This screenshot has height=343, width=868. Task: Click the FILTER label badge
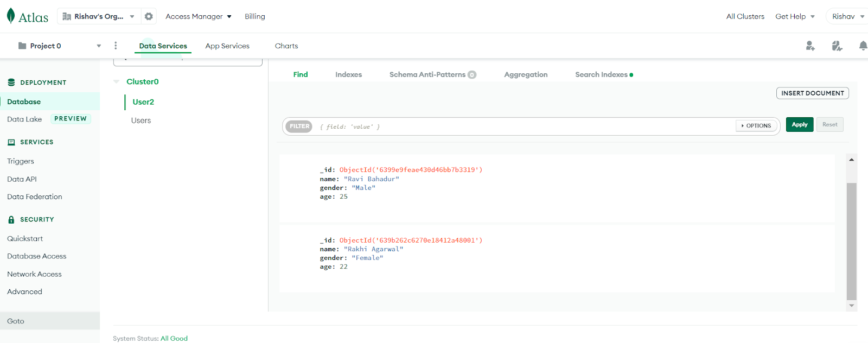299,126
